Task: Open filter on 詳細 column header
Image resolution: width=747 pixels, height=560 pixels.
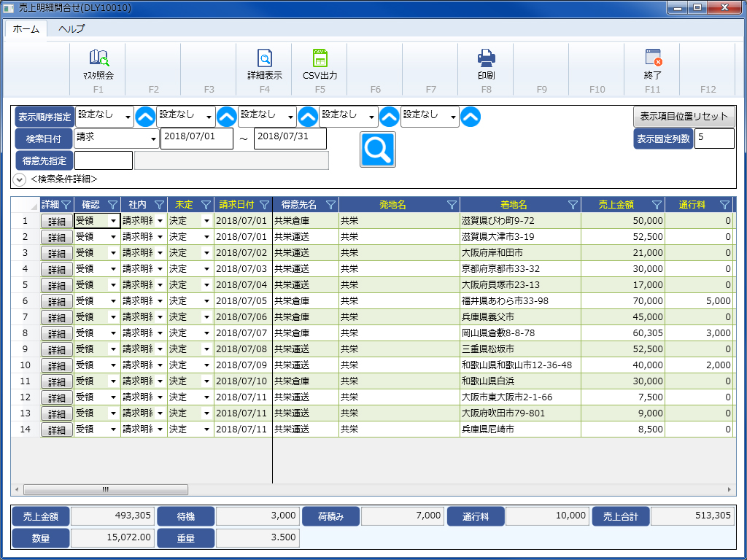Action: [66, 205]
